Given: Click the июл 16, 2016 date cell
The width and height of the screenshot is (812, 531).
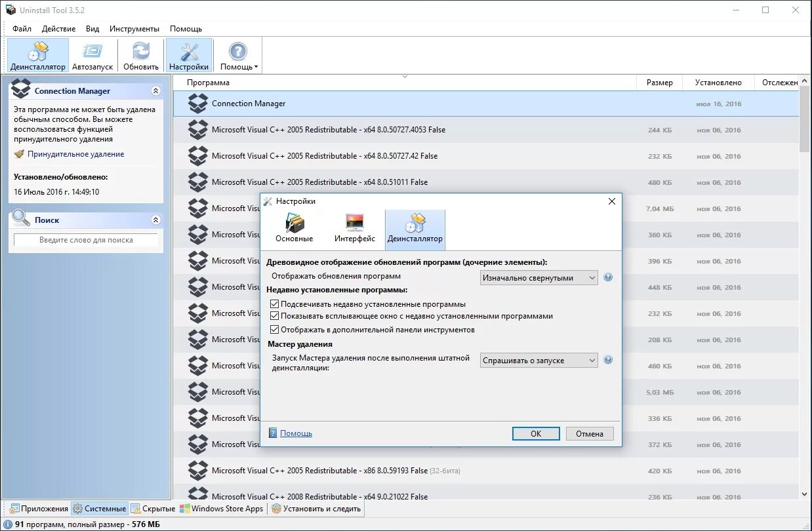Looking at the screenshot, I should [719, 104].
